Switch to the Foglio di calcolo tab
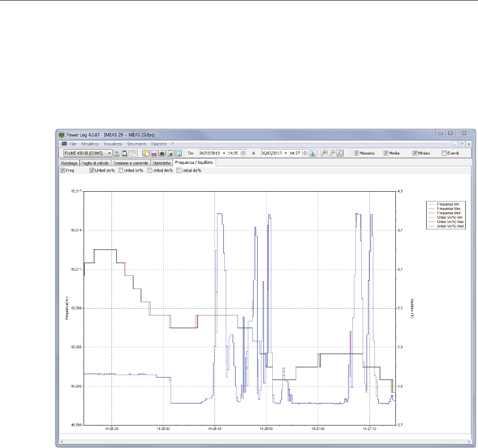Screen dimensions: 478x448 95,163
